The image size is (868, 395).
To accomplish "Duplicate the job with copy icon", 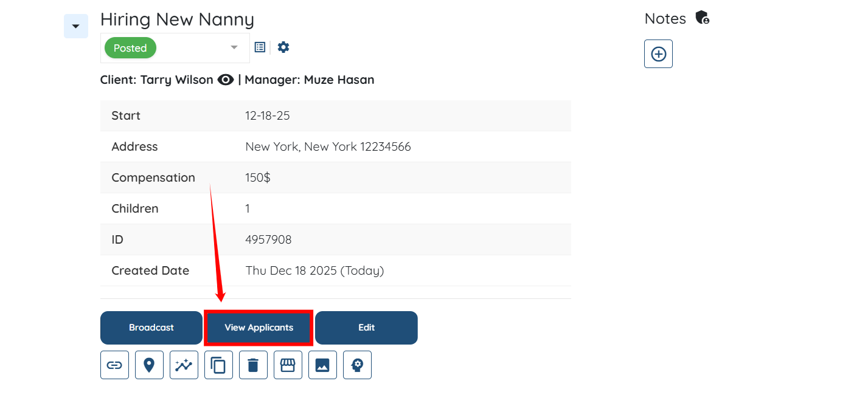I will pos(218,365).
